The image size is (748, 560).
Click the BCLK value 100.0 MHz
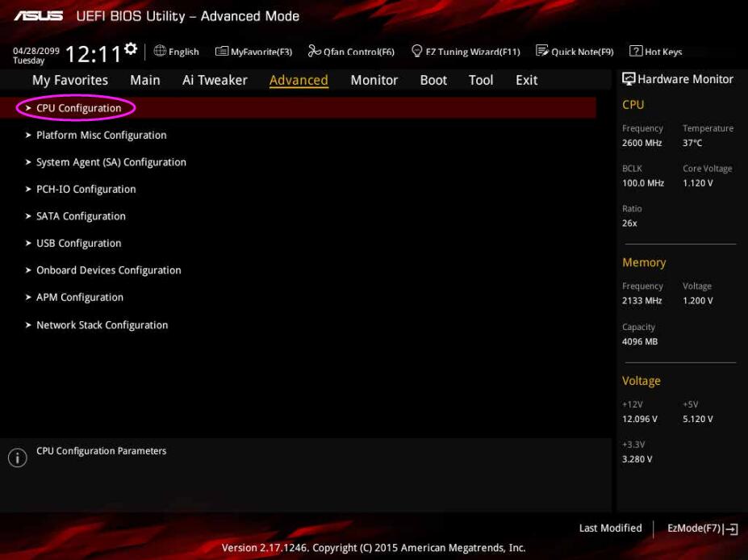643,182
